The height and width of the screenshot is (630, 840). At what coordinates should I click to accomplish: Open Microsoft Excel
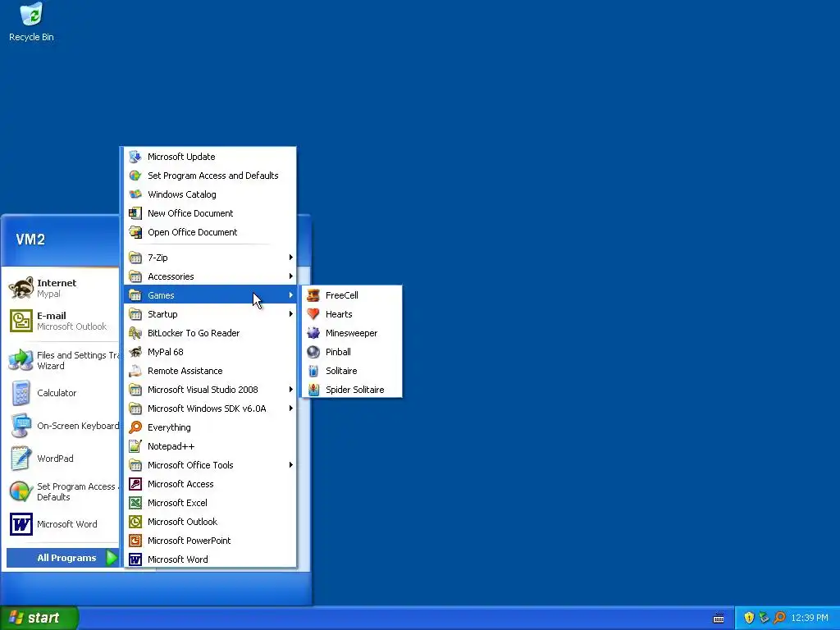click(210, 503)
